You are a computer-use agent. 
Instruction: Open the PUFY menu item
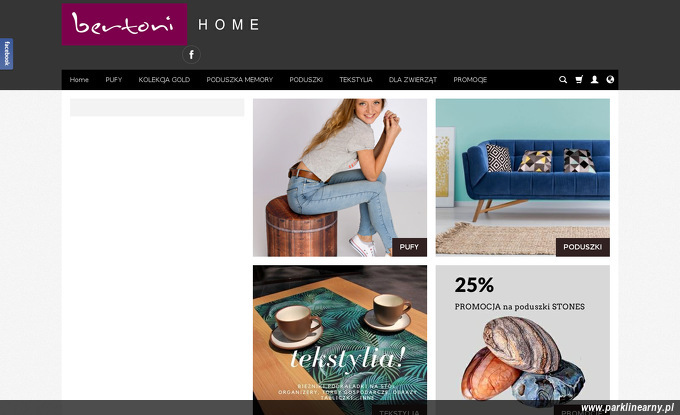coord(114,80)
